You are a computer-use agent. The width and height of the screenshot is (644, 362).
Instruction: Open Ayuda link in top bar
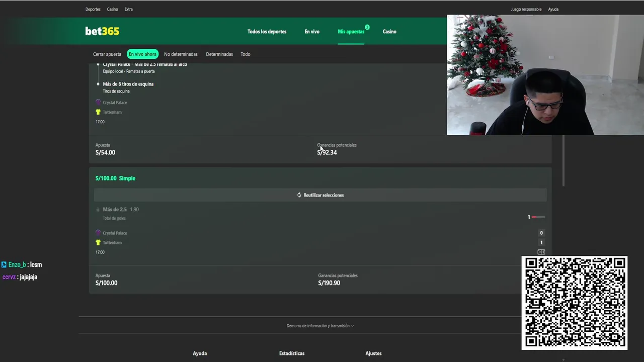[553, 9]
